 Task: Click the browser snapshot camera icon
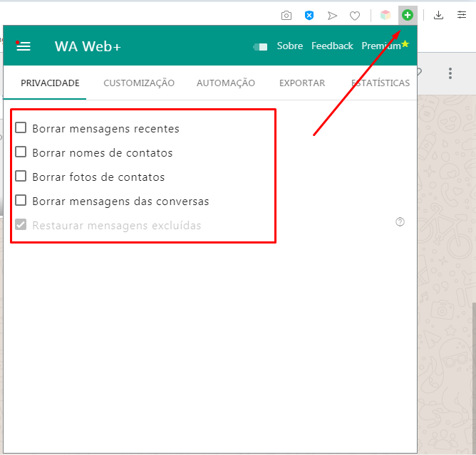(286, 15)
